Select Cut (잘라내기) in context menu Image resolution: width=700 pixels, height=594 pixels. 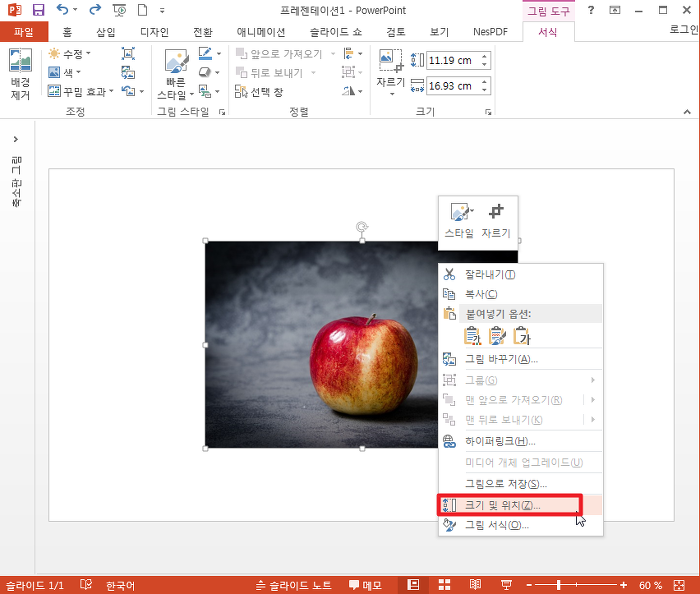[521, 274]
